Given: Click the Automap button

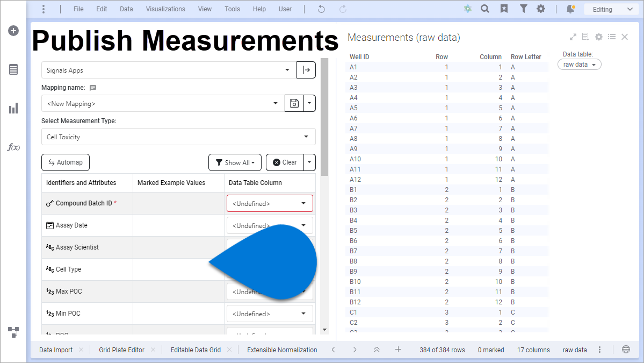Looking at the screenshot, I should pyautogui.click(x=66, y=162).
